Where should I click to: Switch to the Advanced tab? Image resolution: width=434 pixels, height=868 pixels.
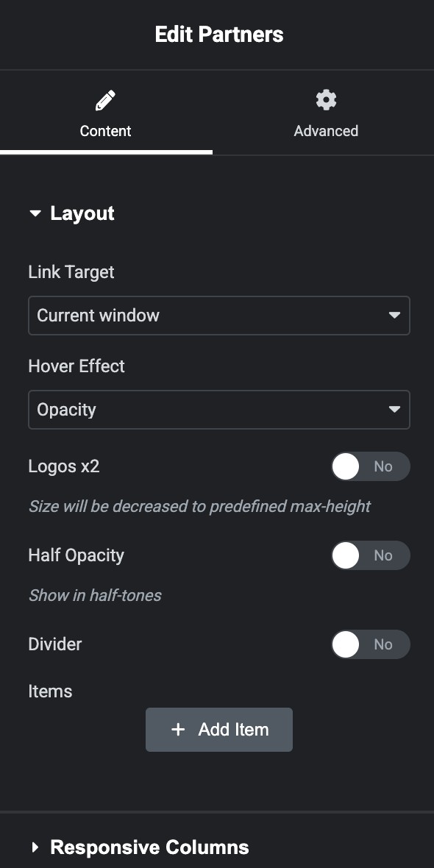pyautogui.click(x=325, y=115)
